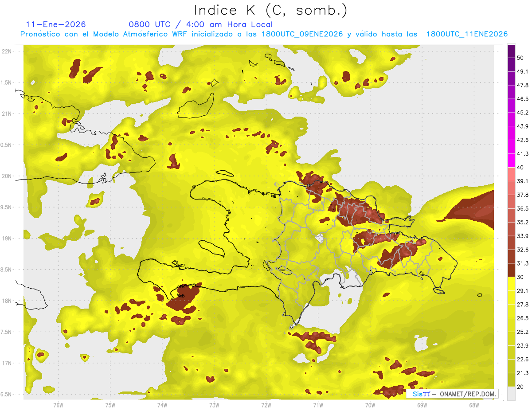Screen dimensions: 532x411
Task: Click the legend value 21.3
Action: coord(523,373)
